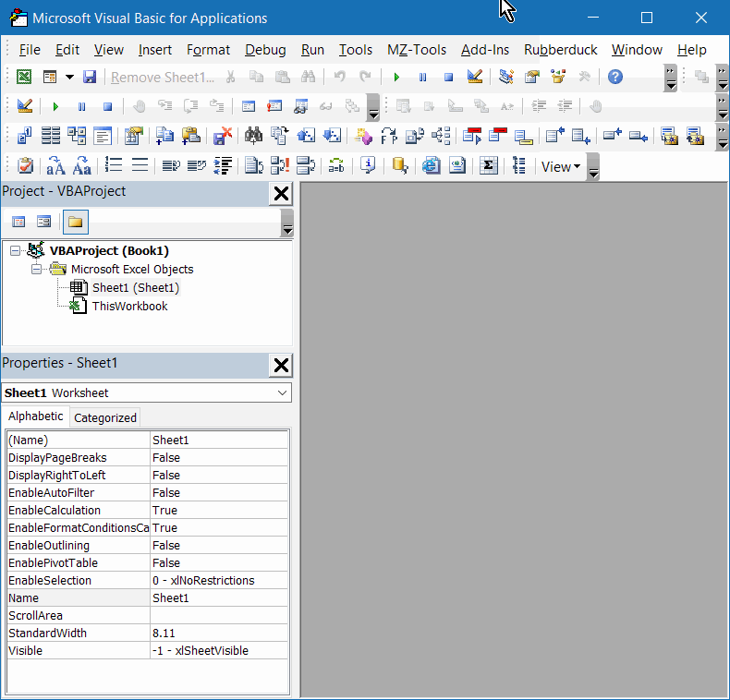Open the Immediate Window icon

coord(274,106)
